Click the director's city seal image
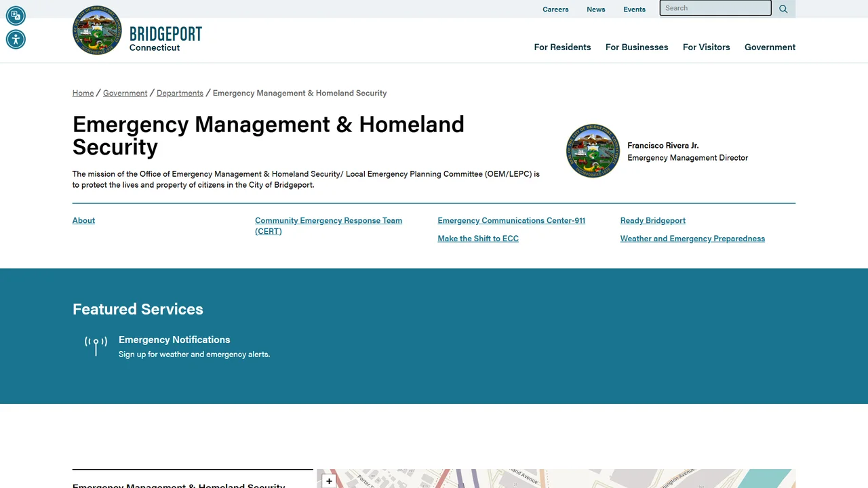The height and width of the screenshot is (488, 868). click(593, 151)
